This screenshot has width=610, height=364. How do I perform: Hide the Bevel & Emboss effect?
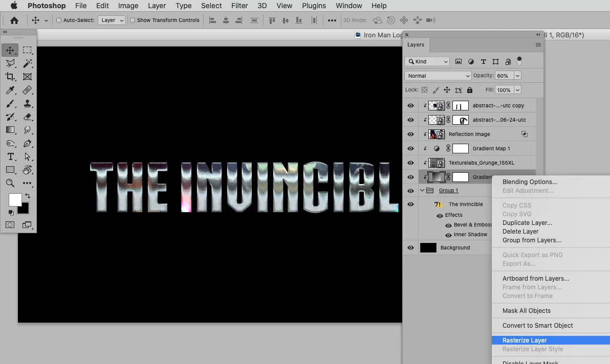(448, 225)
